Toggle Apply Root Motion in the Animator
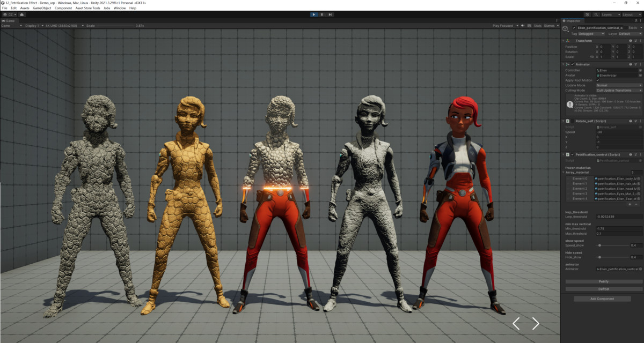 pos(598,80)
